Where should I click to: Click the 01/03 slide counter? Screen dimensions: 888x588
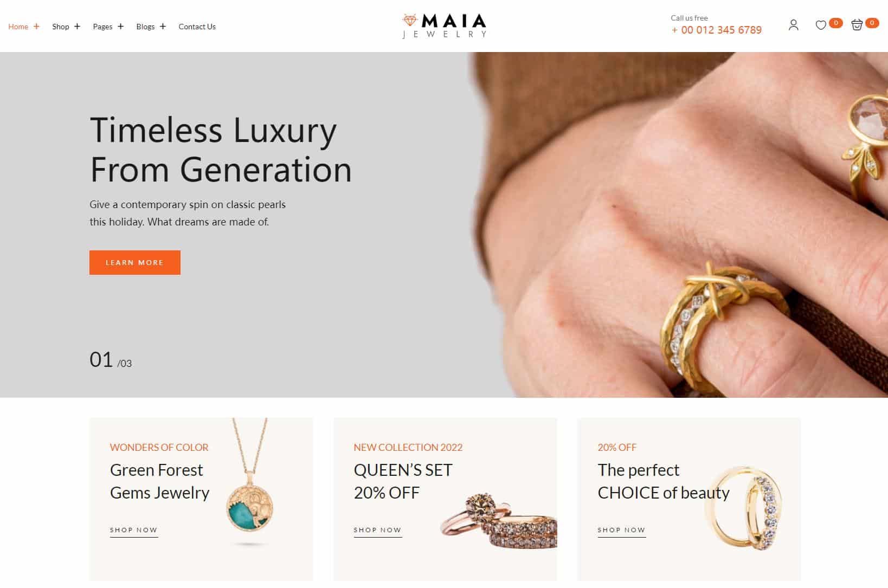tap(111, 360)
